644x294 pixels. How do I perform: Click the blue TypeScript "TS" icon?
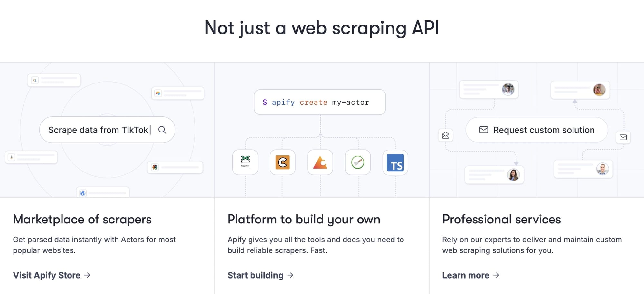pyautogui.click(x=395, y=163)
